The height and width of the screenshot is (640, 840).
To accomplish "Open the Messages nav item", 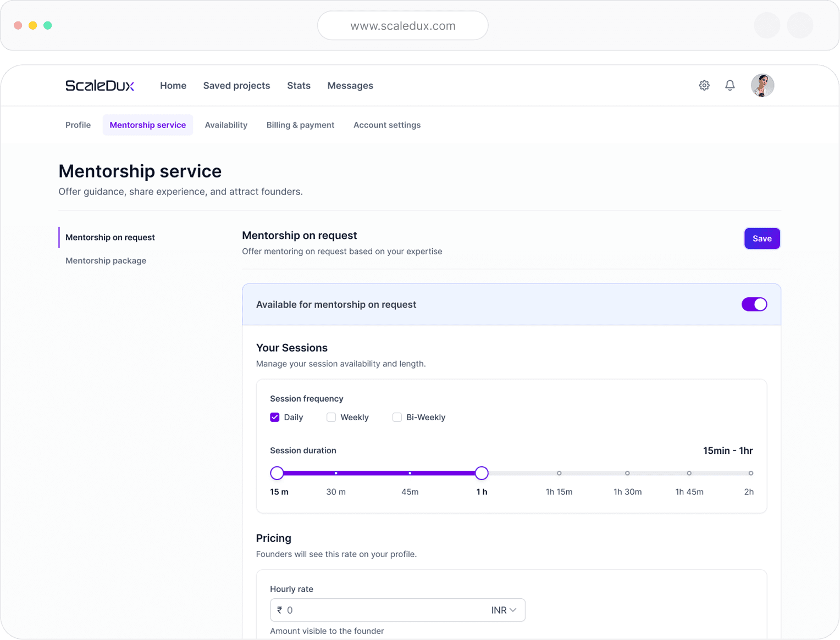I will (350, 86).
